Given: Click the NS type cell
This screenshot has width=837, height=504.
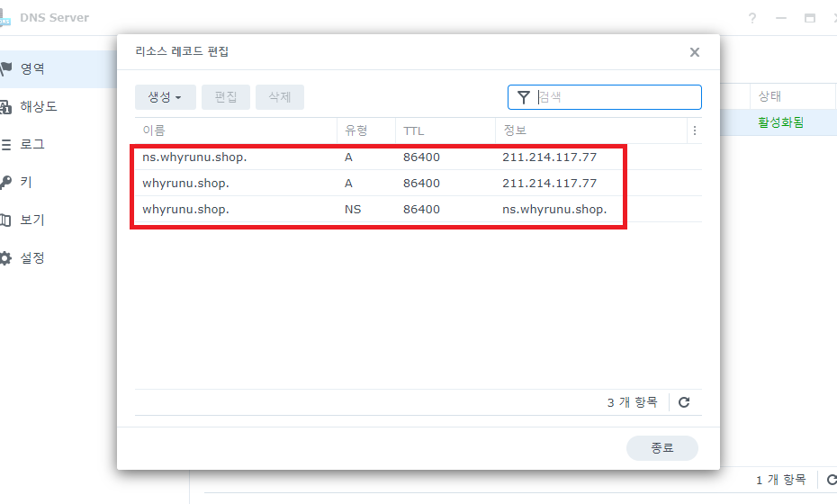Looking at the screenshot, I should (x=353, y=210).
